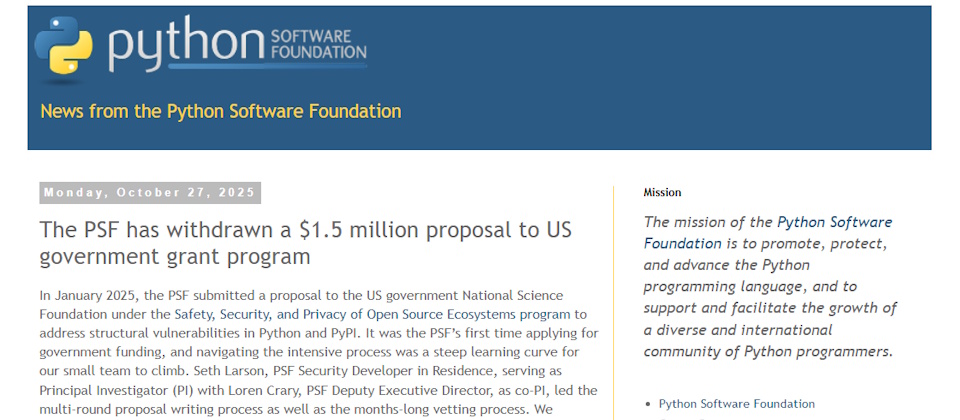Open the "News from the Python Software Foundation" tagline
This screenshot has width=960, height=420.
(220, 111)
